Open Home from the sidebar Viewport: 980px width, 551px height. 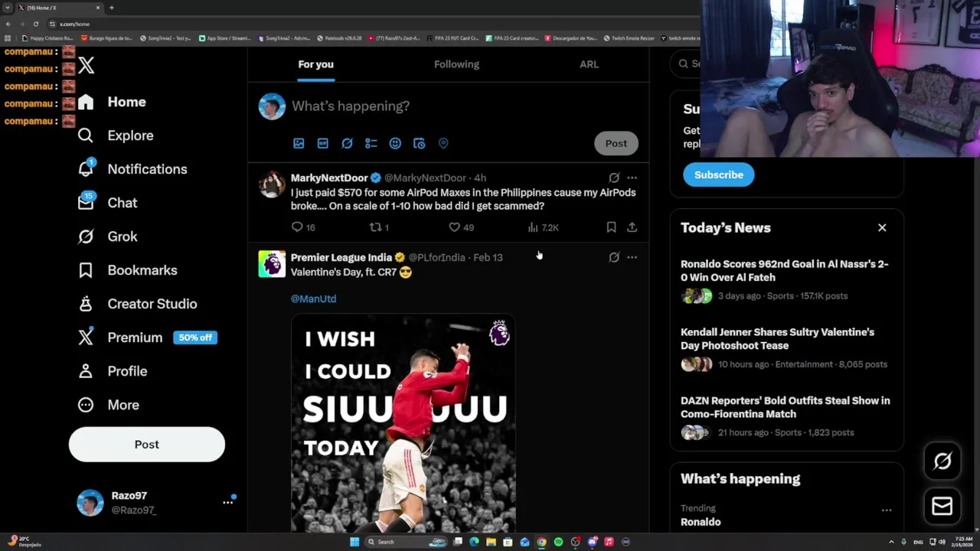point(112,102)
